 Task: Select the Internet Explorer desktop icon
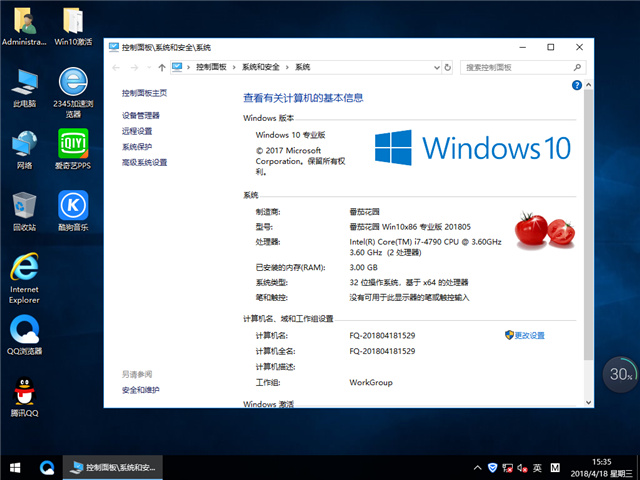[x=24, y=278]
